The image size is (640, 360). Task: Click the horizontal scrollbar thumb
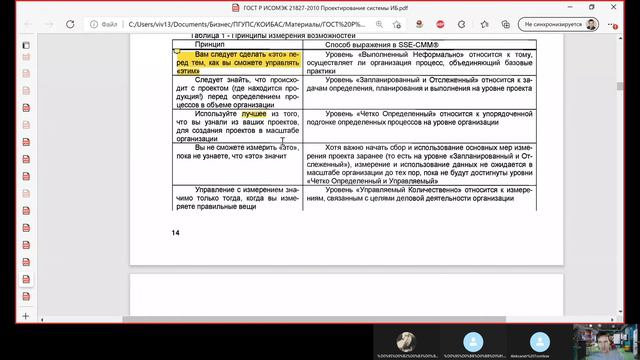click(314, 319)
